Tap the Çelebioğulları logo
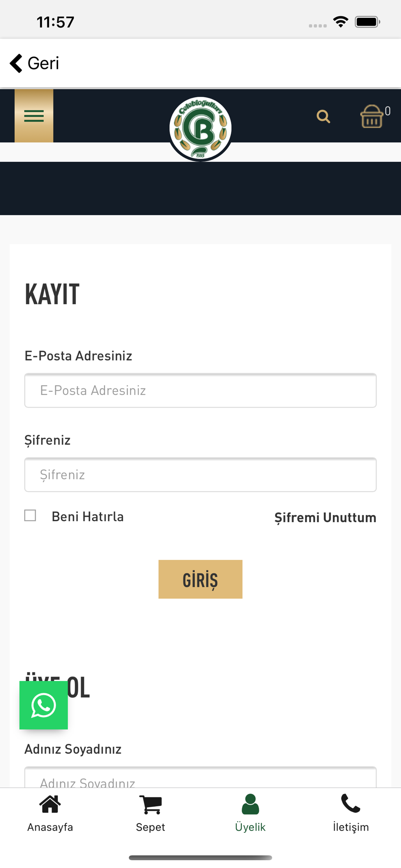The width and height of the screenshot is (401, 868). coord(200,128)
